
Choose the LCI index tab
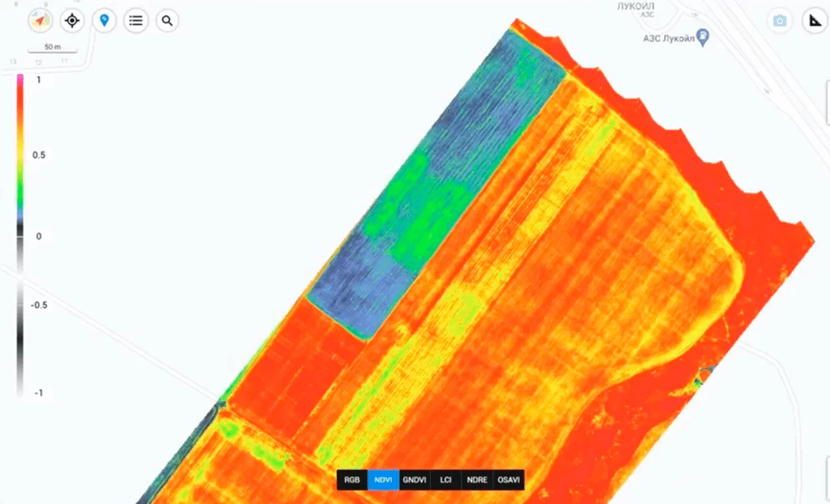pos(446,480)
